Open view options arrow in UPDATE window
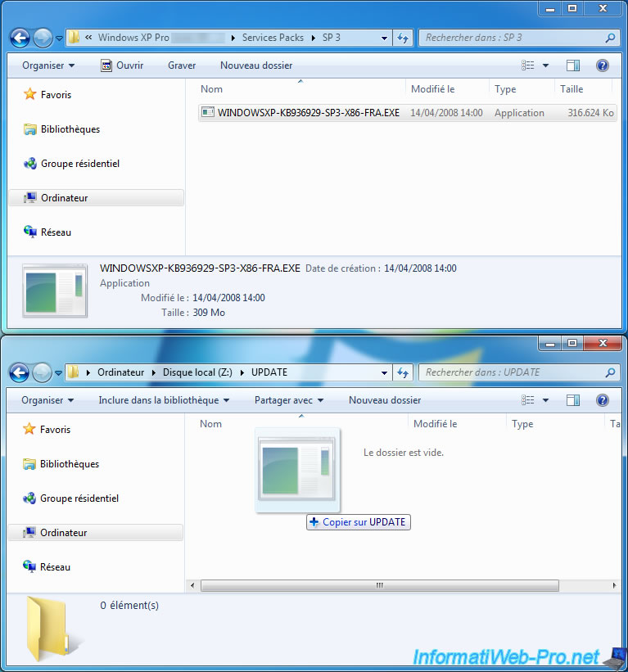 (545, 400)
